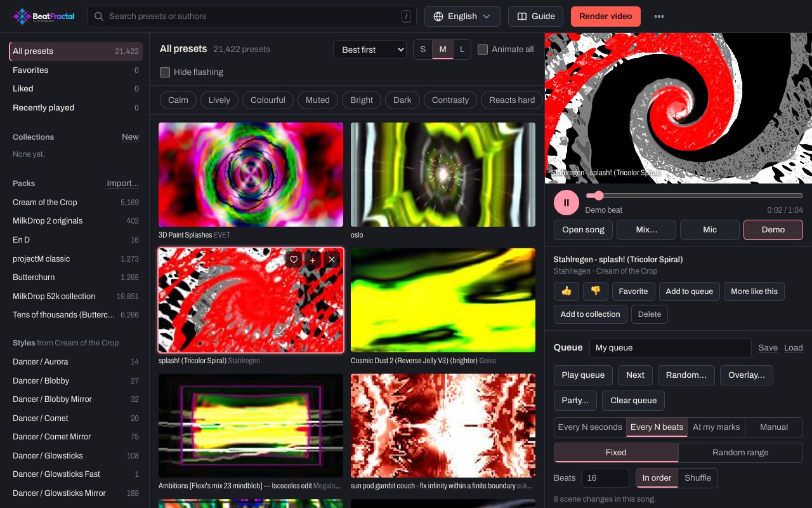The image size is (812, 508).
Task: Click X icon on splash! Tricolor Spiral thumbnail
Action: (332, 259)
